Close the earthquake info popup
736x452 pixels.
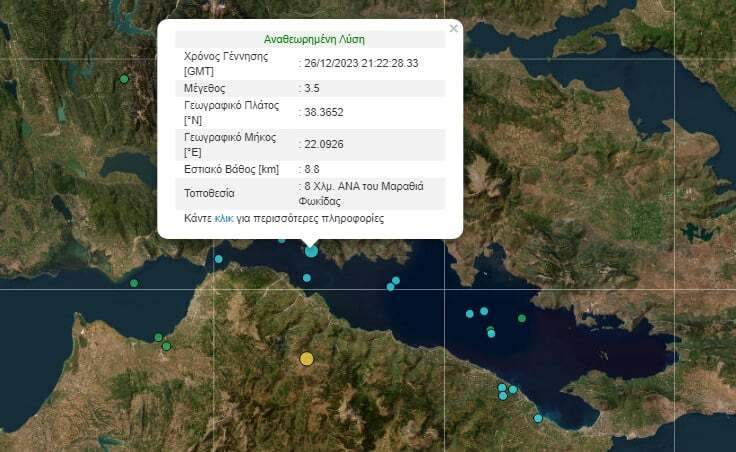click(453, 29)
